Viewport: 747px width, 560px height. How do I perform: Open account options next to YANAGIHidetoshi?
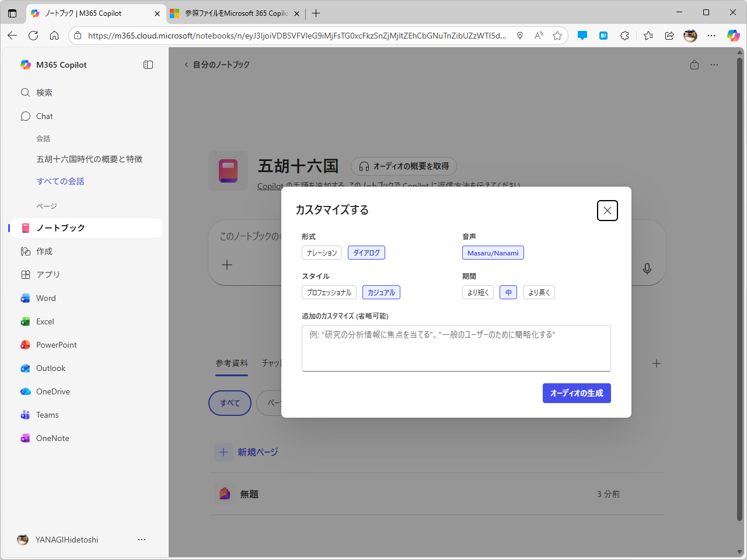(x=142, y=540)
